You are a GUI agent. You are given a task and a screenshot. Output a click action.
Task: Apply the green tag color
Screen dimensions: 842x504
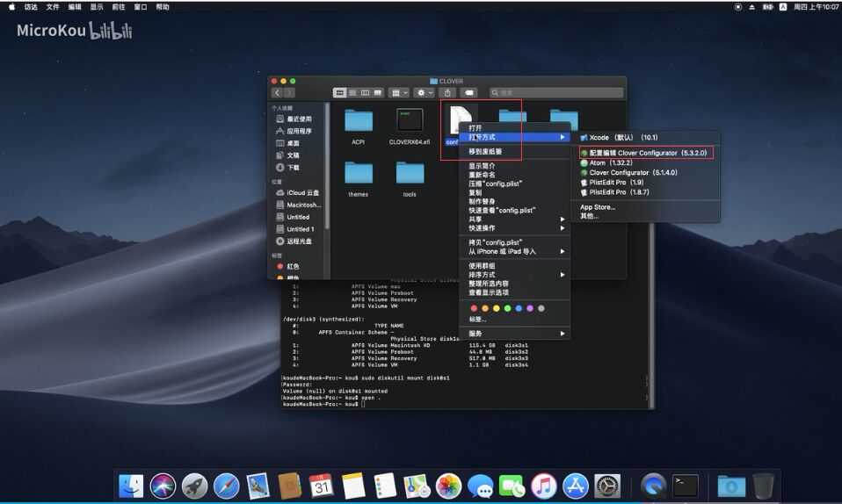pos(507,308)
